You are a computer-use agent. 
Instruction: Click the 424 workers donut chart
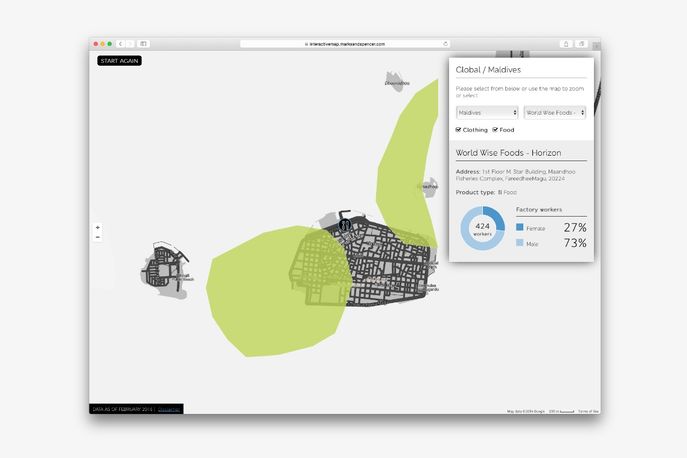(x=483, y=229)
